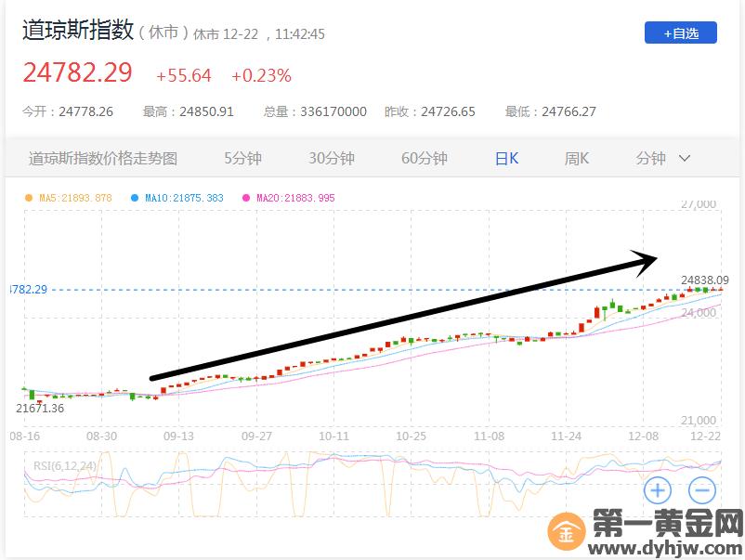This screenshot has width=745, height=560.
Task: Click the black trend arrow head
Action: coord(646,260)
